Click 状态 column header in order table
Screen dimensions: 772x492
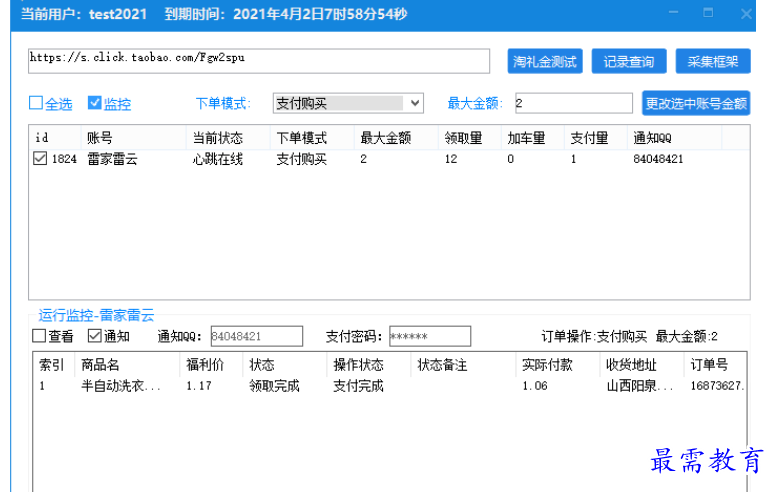pyautogui.click(x=285, y=365)
